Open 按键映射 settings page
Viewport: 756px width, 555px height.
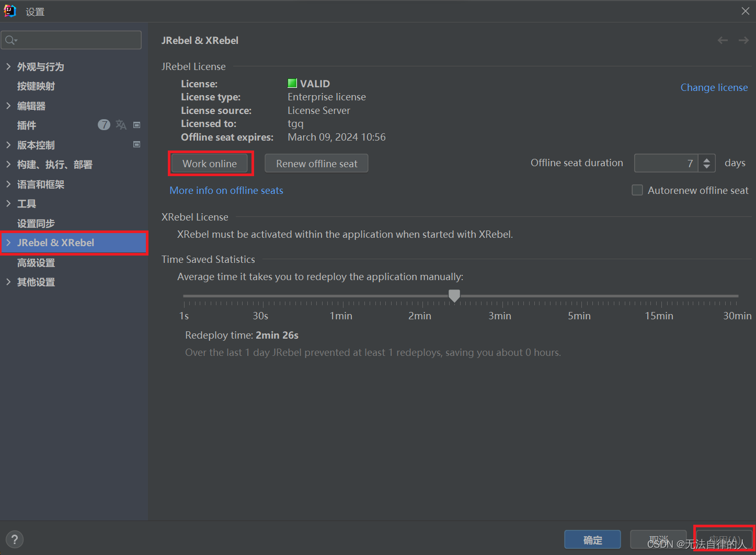(x=36, y=86)
